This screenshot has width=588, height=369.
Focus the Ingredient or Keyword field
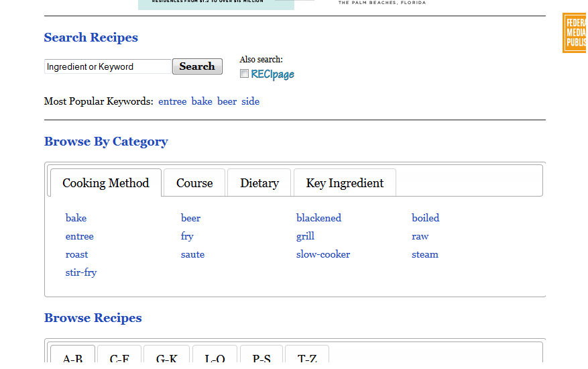coord(108,66)
